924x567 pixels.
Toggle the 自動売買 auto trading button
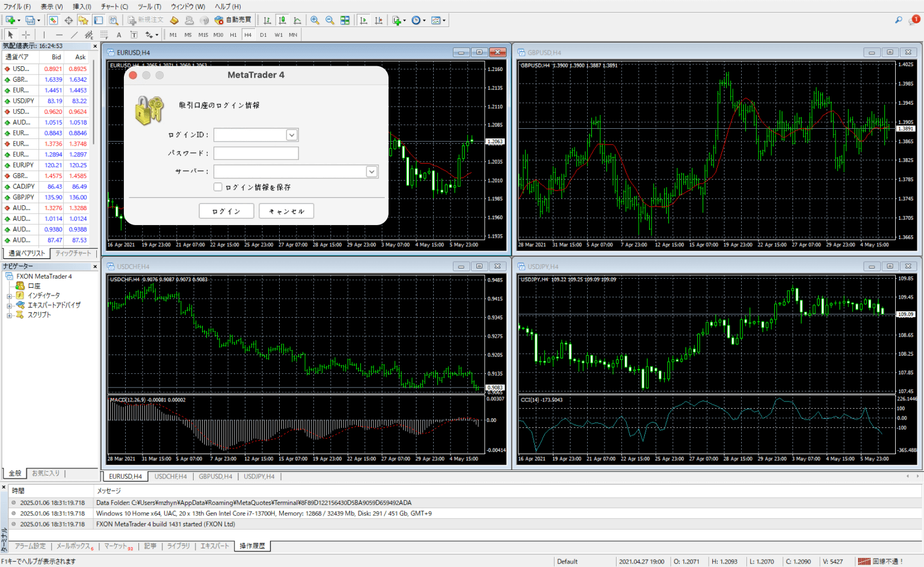(x=233, y=20)
